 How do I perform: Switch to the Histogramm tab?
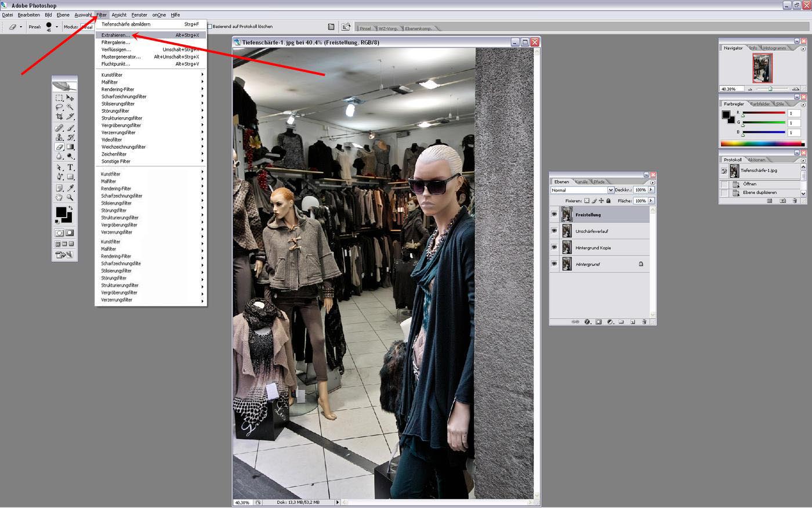click(x=774, y=48)
